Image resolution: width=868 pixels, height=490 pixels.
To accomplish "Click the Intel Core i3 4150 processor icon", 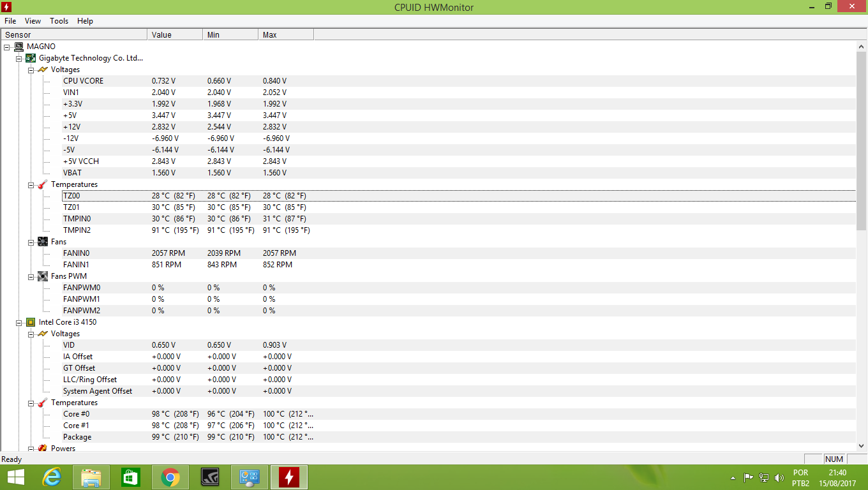I will point(31,322).
